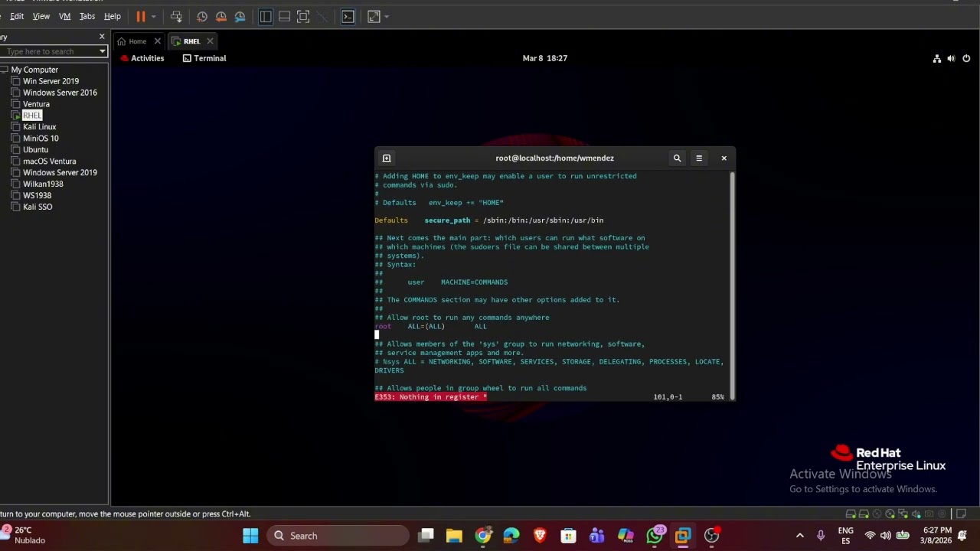Close the root@localhost terminal window
This screenshot has width=980, height=551.
[x=724, y=158]
